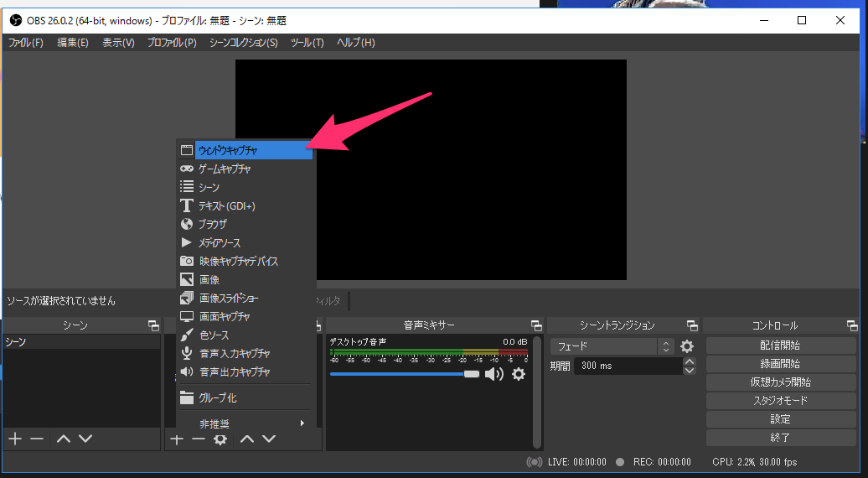Open the ファイル(F) menu
The image size is (868, 478).
(25, 43)
